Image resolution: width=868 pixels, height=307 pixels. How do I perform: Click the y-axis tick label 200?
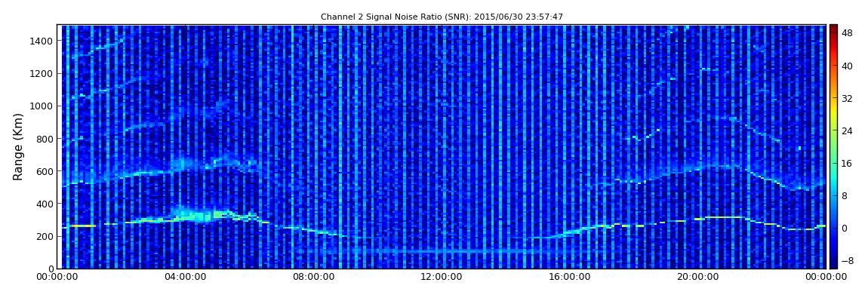[x=45, y=236]
